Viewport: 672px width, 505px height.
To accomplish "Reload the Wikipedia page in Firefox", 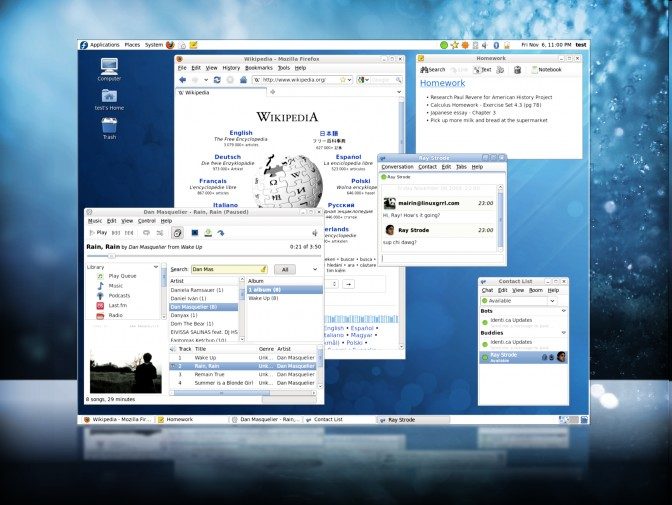I will [x=217, y=80].
